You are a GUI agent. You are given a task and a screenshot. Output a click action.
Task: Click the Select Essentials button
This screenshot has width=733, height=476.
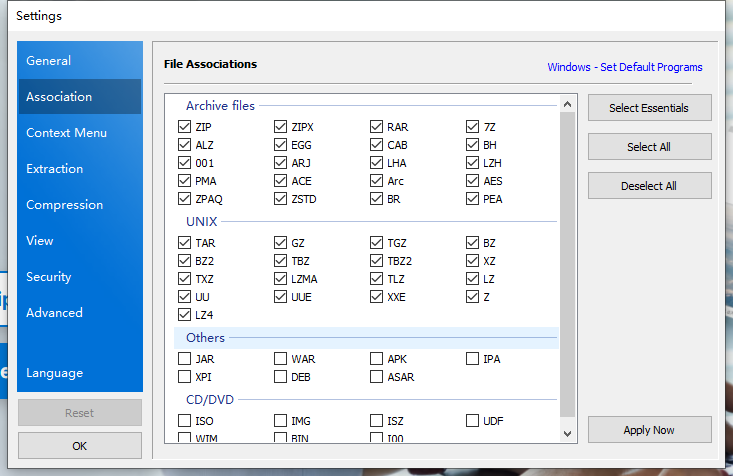[649, 108]
